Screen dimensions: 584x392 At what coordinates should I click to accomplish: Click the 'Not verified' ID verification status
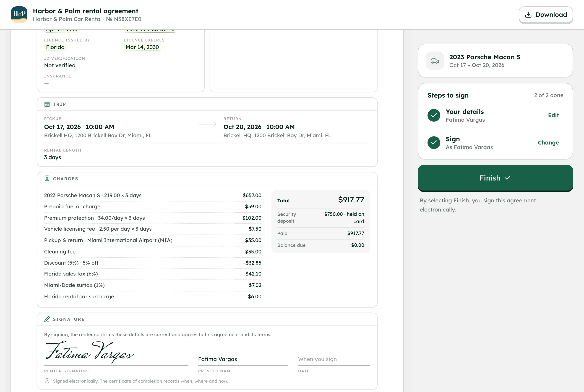(60, 65)
